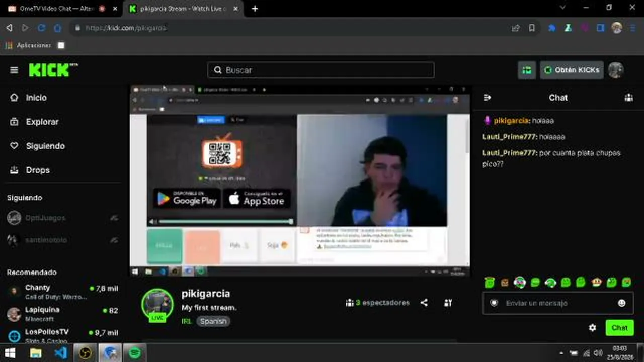Open the LosPollosTV recommended channel

click(x=63, y=335)
